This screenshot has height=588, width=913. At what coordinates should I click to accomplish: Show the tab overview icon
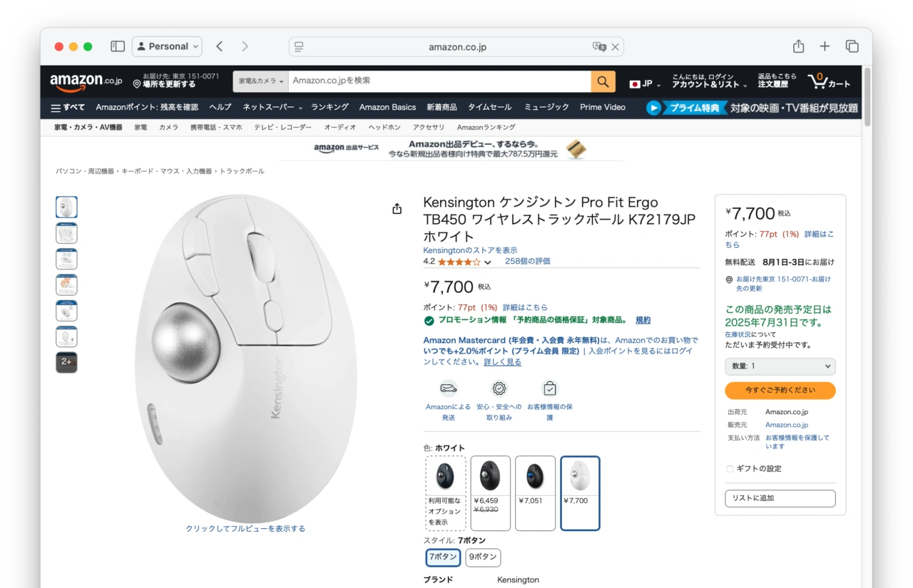852,46
